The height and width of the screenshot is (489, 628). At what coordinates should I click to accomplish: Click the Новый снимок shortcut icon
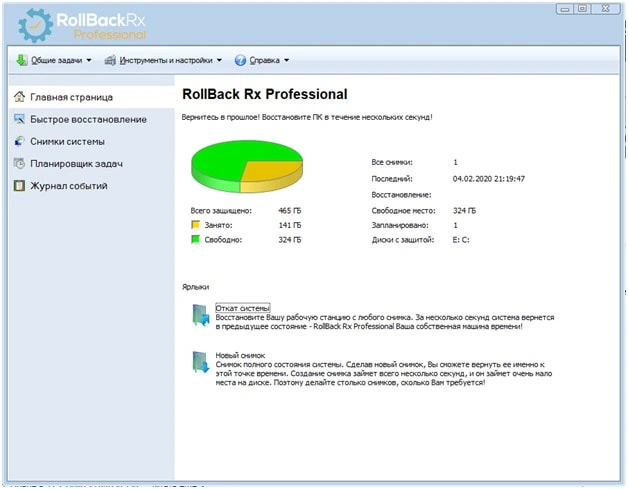pyautogui.click(x=201, y=362)
